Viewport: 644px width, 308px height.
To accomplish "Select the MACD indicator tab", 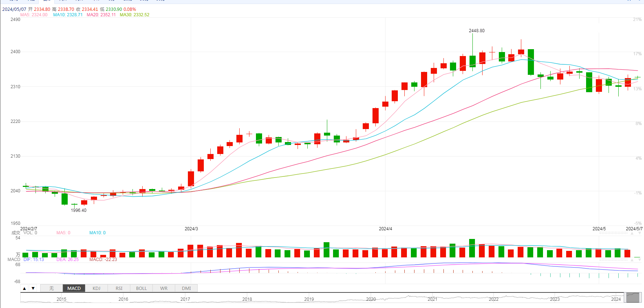I will 74,288.
